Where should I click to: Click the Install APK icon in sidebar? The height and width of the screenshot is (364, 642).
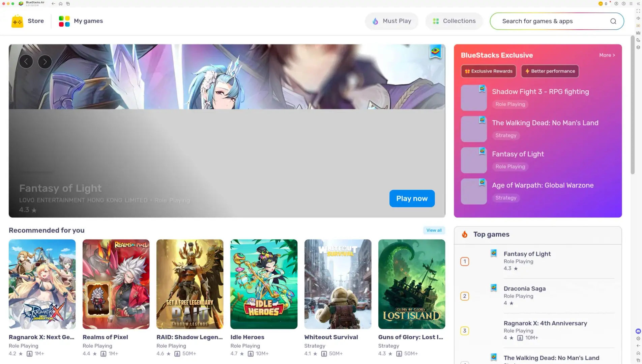tap(638, 33)
